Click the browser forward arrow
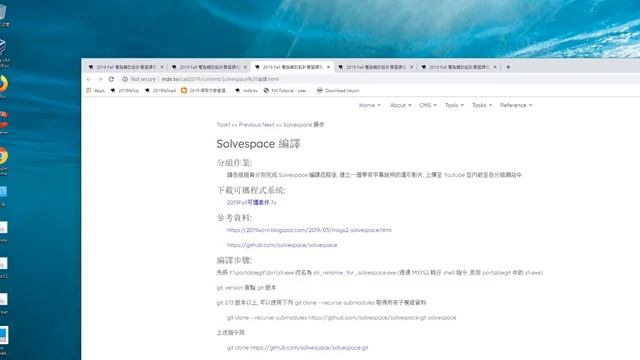This screenshot has width=640, height=360. 100,79
